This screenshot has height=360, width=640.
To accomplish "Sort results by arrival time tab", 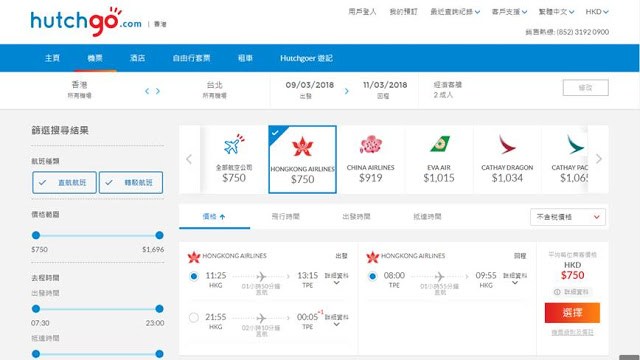I will 427,217.
